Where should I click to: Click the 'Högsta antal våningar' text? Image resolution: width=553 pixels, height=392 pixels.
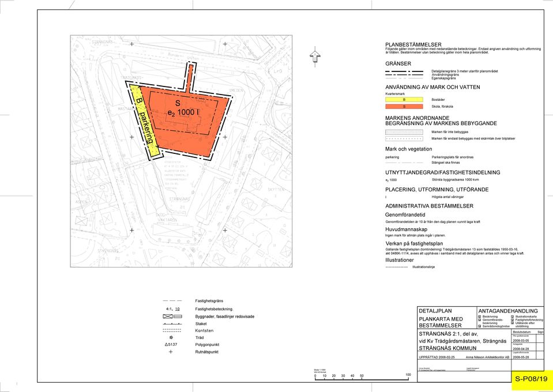pyautogui.click(x=447, y=197)
